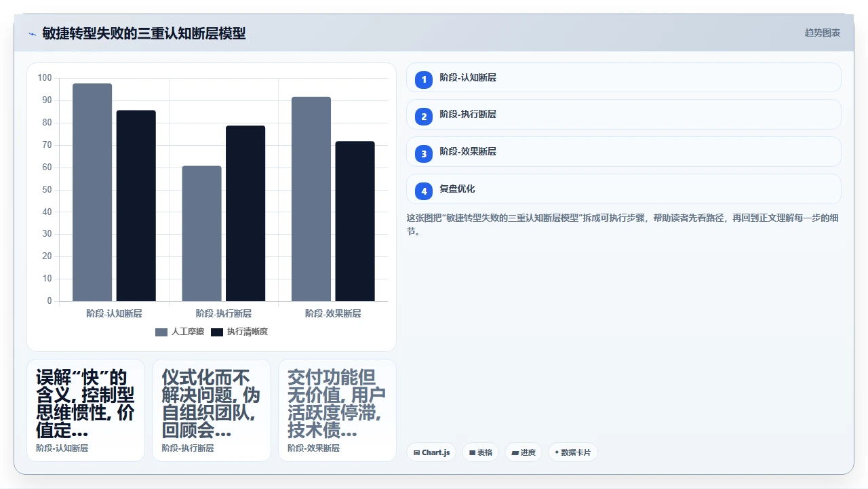868x489 pixels.
Task: Click the 执行清晰度 bar for 阶段-认知断层
Action: point(136,206)
